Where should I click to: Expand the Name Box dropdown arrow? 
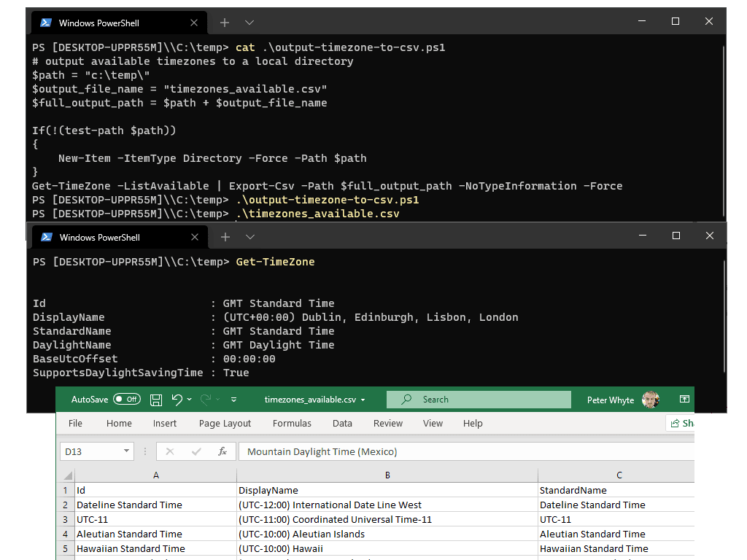127,451
